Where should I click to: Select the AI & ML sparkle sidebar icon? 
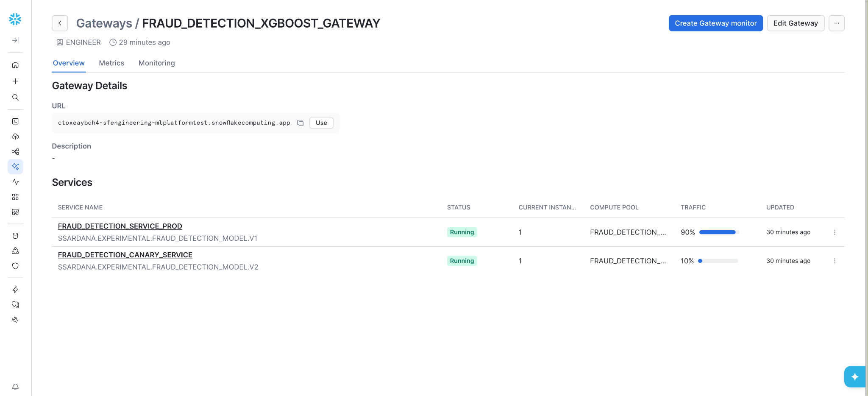coord(15,167)
